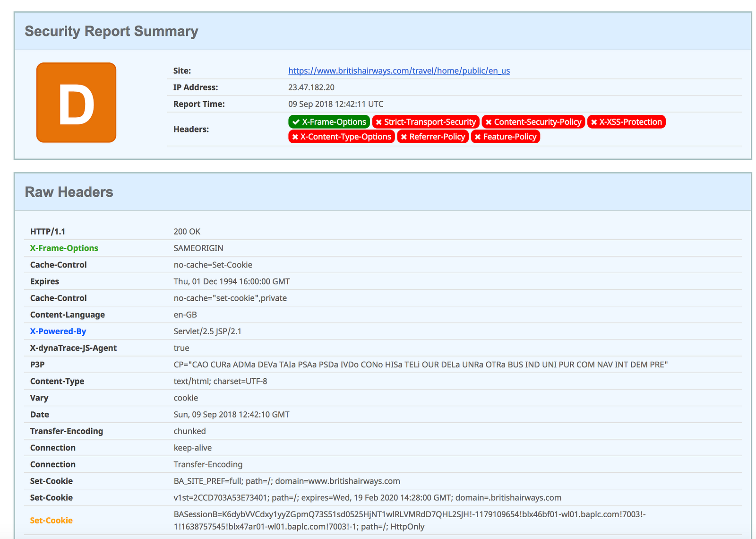756x539 pixels.
Task: Select the en-GB Content-Language value
Action: point(185,315)
